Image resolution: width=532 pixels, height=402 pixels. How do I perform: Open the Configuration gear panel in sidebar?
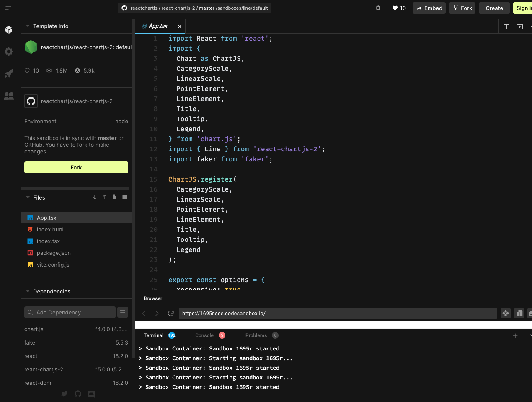pos(9,52)
